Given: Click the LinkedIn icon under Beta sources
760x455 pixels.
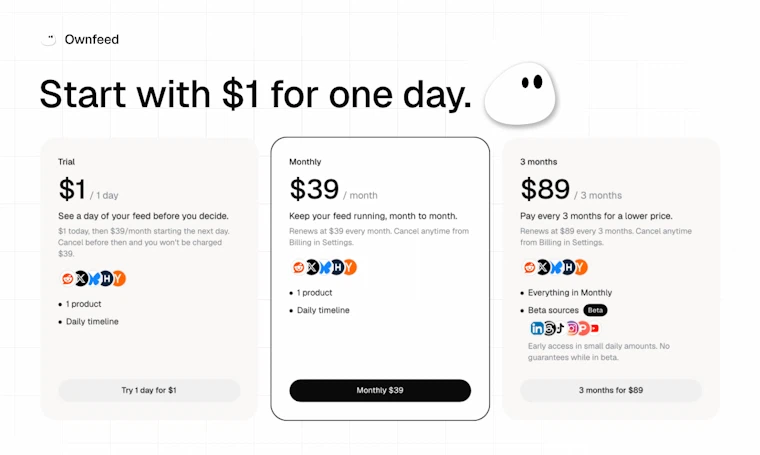Looking at the screenshot, I should click(537, 328).
